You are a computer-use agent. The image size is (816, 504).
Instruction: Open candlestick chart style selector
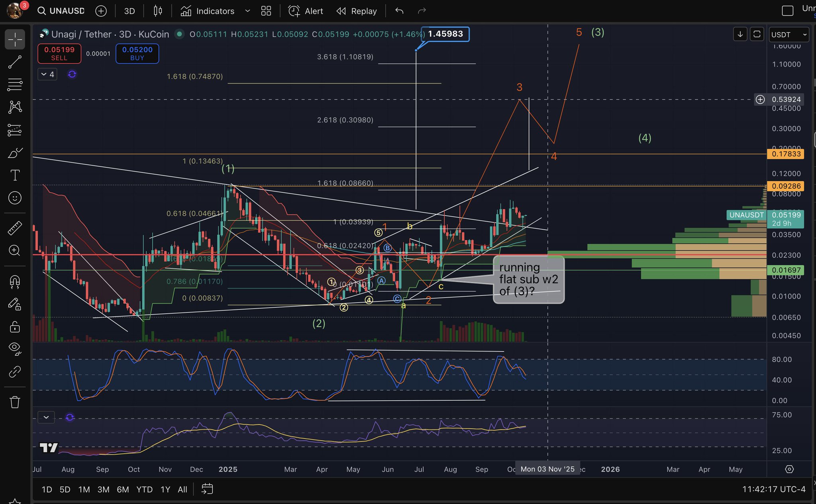(158, 11)
